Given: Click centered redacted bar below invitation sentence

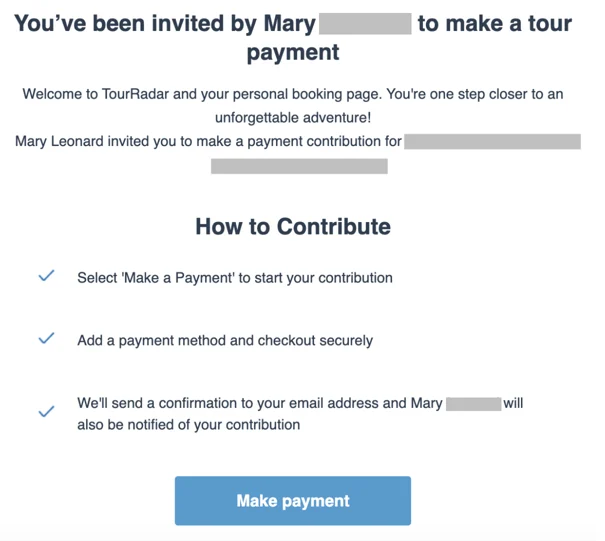Looking at the screenshot, I should (x=299, y=166).
